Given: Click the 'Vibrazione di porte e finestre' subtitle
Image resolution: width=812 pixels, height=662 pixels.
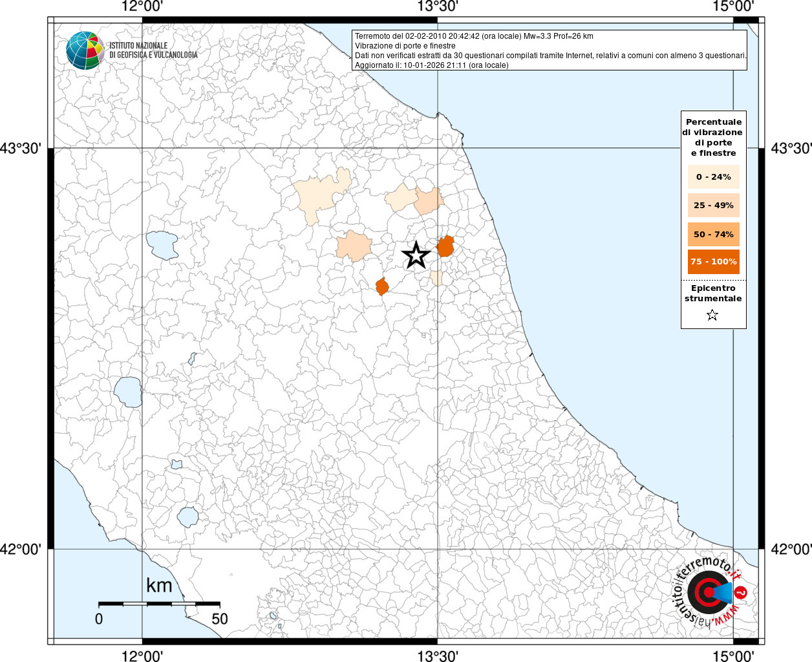Looking at the screenshot, I should (405, 46).
